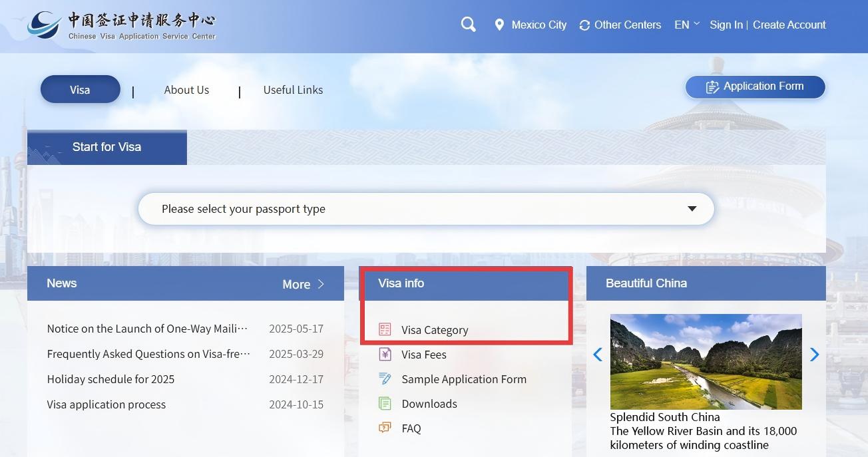Click the Visa Fees yen icon
868x457 pixels.
[x=385, y=354]
